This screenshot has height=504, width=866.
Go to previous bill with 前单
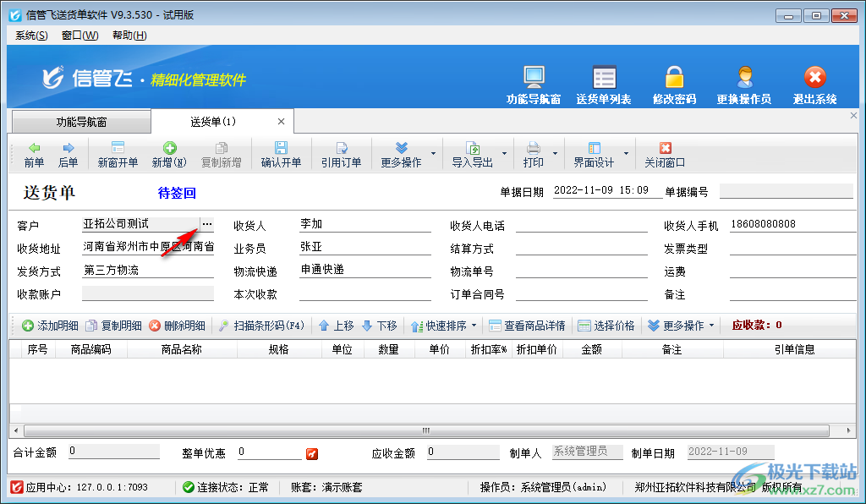(x=34, y=155)
